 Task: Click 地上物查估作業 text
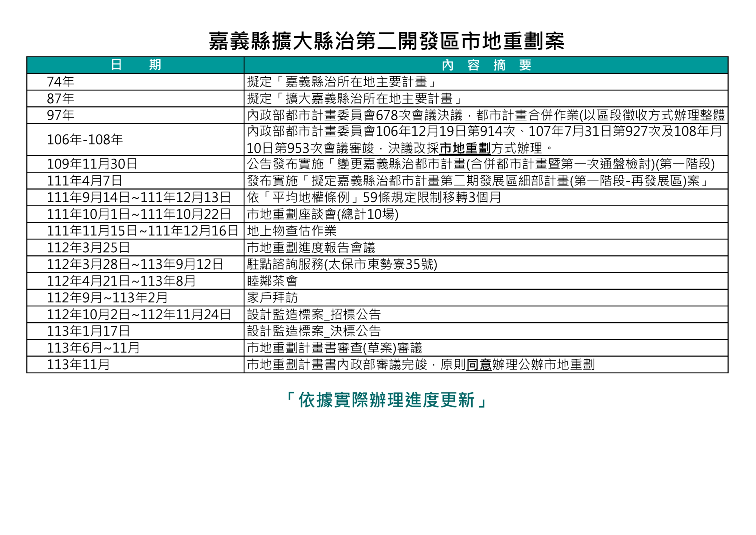tap(292, 231)
